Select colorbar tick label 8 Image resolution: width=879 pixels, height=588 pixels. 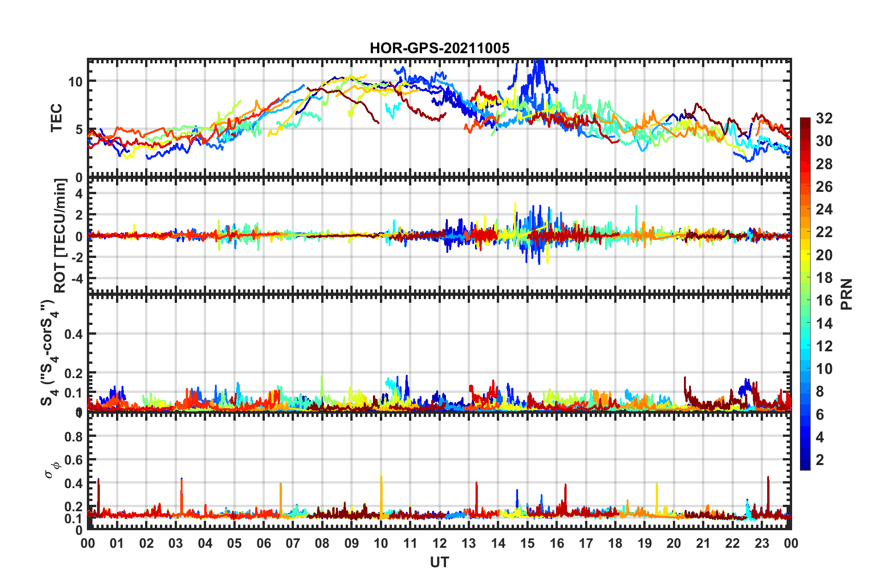coord(820,392)
